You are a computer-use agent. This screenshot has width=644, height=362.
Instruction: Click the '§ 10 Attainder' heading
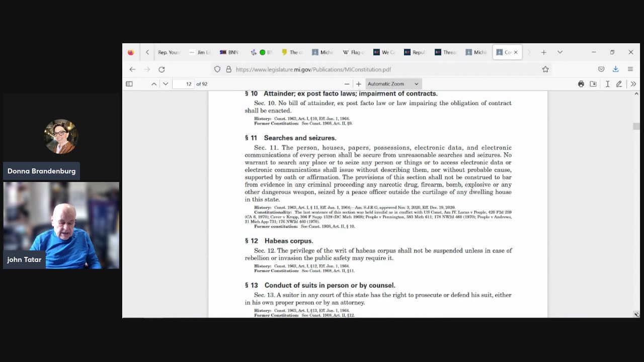pyautogui.click(x=341, y=94)
